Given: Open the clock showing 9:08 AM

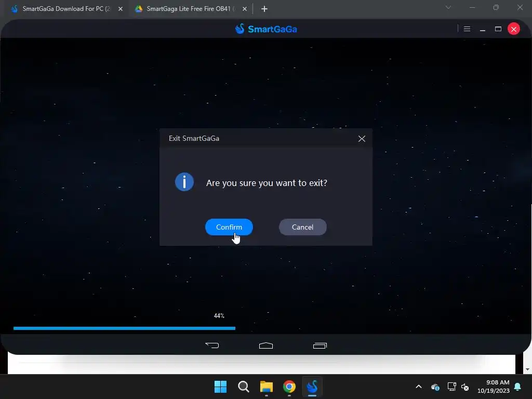Looking at the screenshot, I should pyautogui.click(x=494, y=387).
